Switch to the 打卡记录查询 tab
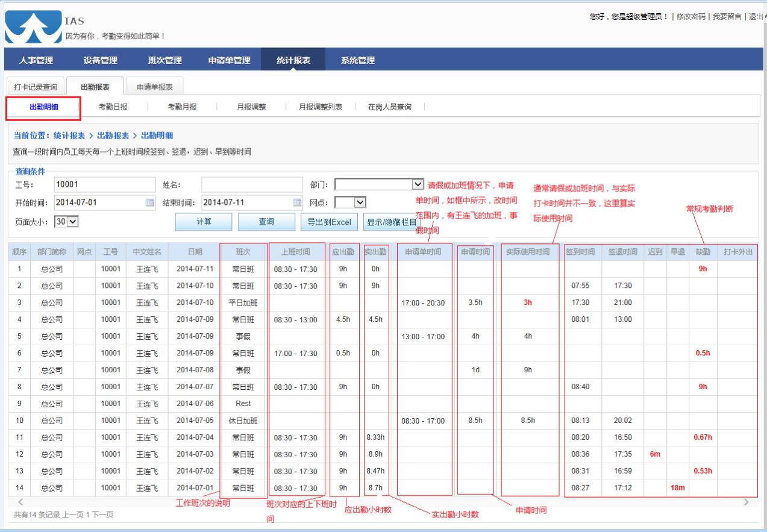This screenshot has width=767, height=532. pos(36,87)
